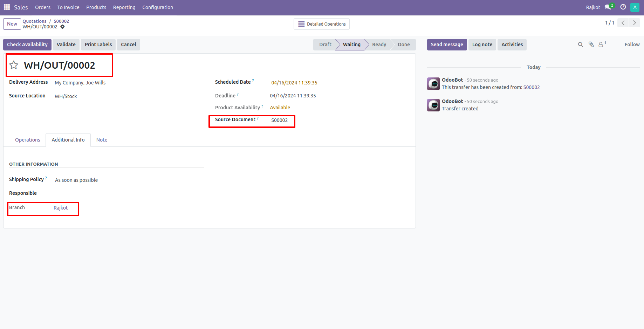Validate the transfer
644x329 pixels.
point(66,44)
